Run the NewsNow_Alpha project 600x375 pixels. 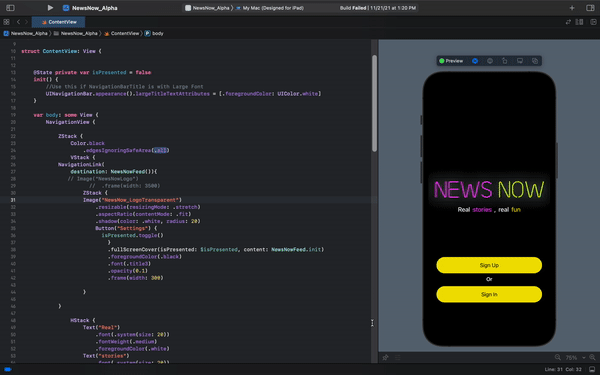(x=50, y=8)
